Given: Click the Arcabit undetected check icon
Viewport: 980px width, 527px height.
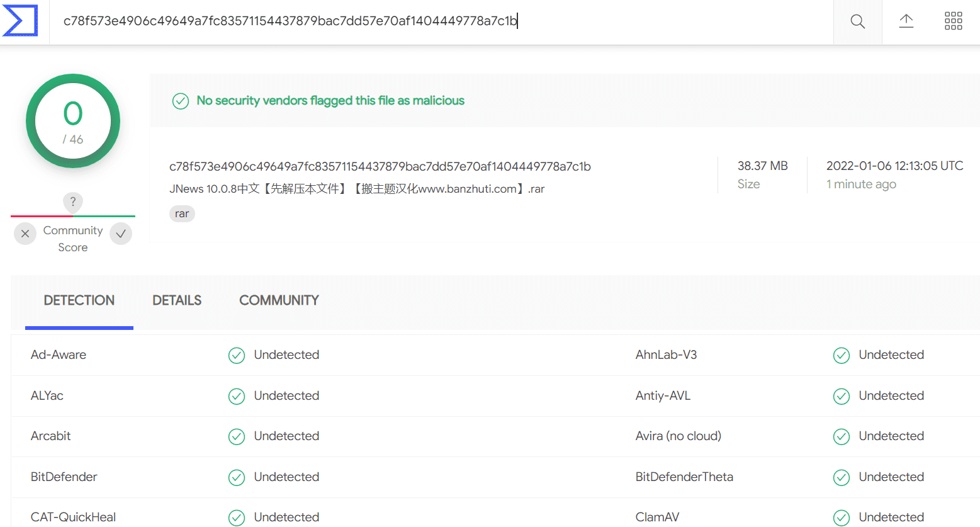Looking at the screenshot, I should tap(237, 436).
